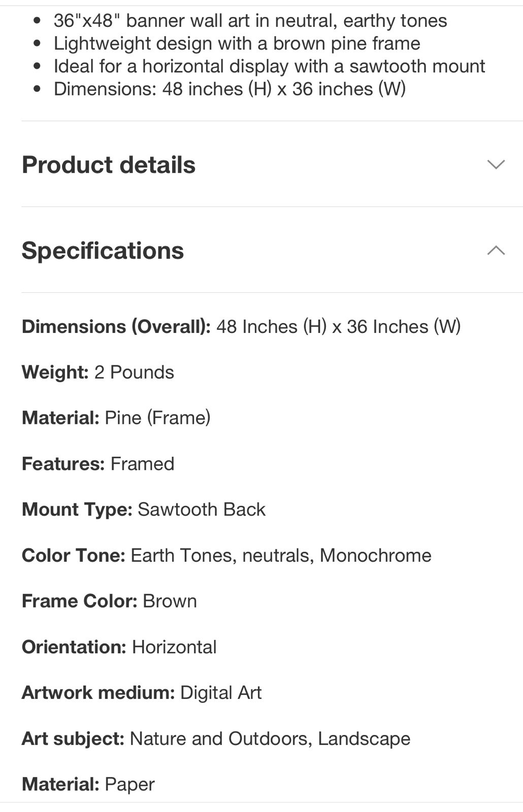Select Artwork medium: Digital Art row
Image resolution: width=523 pixels, height=812 pixels.
[142, 693]
